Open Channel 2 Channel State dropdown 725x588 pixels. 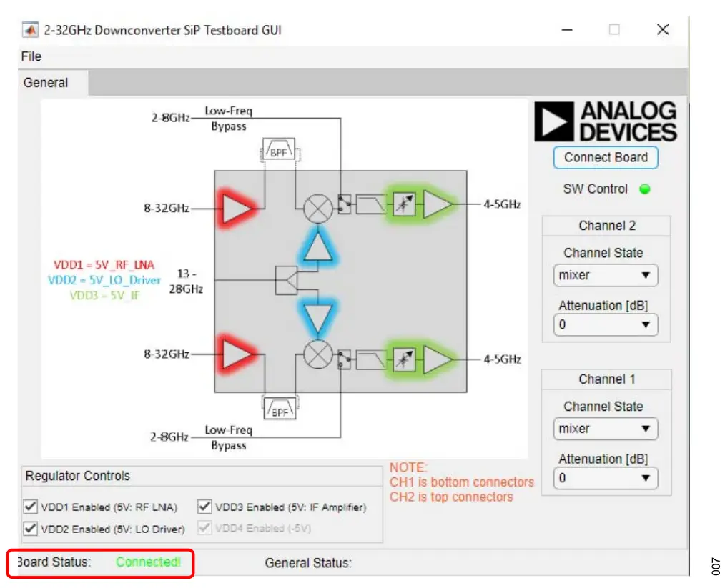pos(605,275)
